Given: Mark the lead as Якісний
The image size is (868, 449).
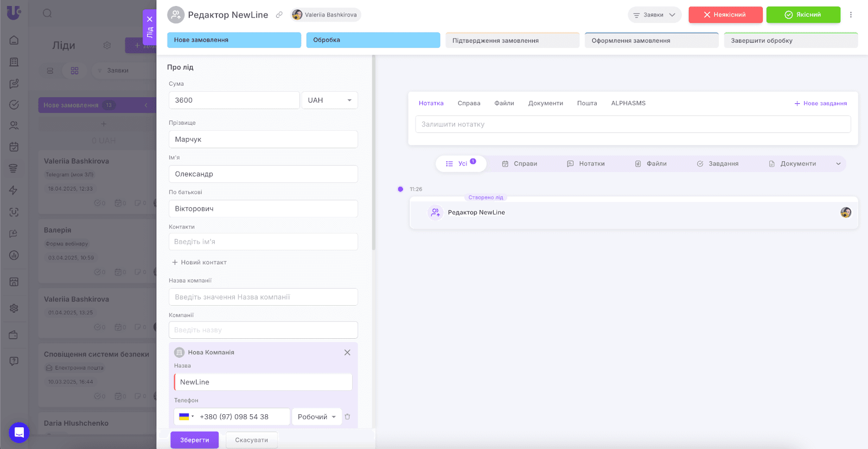Looking at the screenshot, I should 803,15.
